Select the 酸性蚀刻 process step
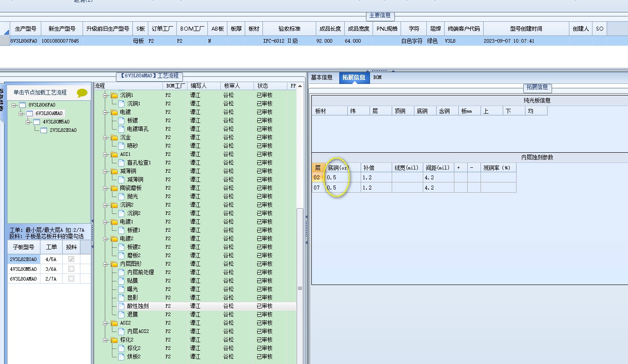This screenshot has height=364, width=628. click(138, 306)
